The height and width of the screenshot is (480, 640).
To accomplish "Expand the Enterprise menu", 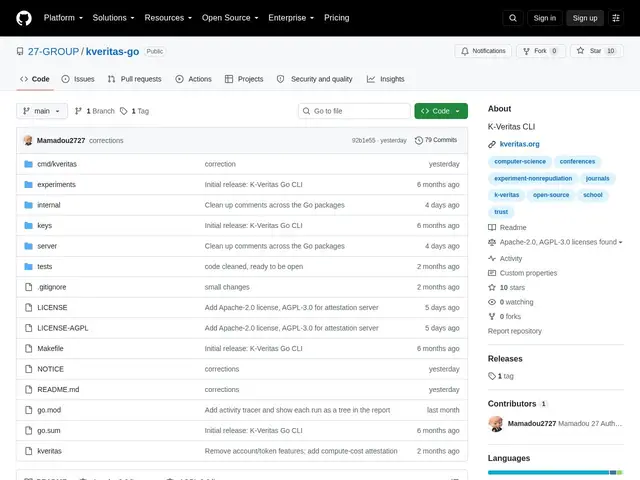I will click(x=291, y=18).
